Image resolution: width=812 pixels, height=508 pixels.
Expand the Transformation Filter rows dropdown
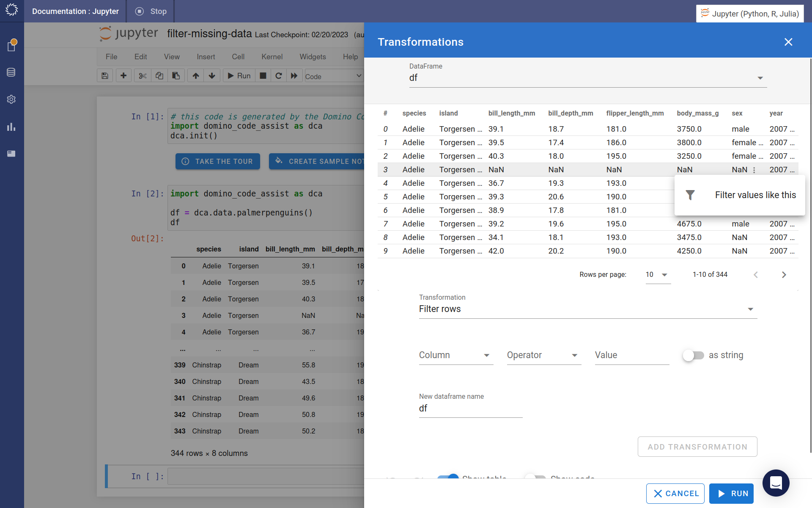tap(750, 309)
